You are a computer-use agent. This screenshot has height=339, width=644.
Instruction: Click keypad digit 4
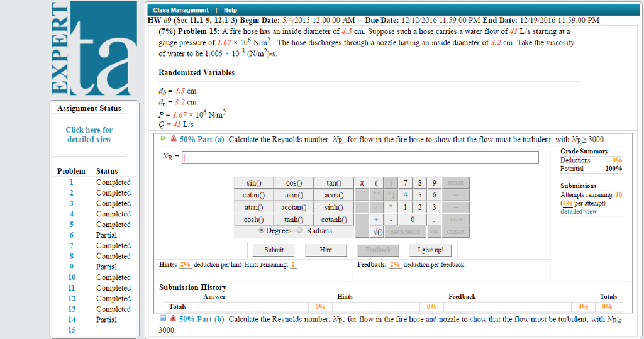coord(406,195)
